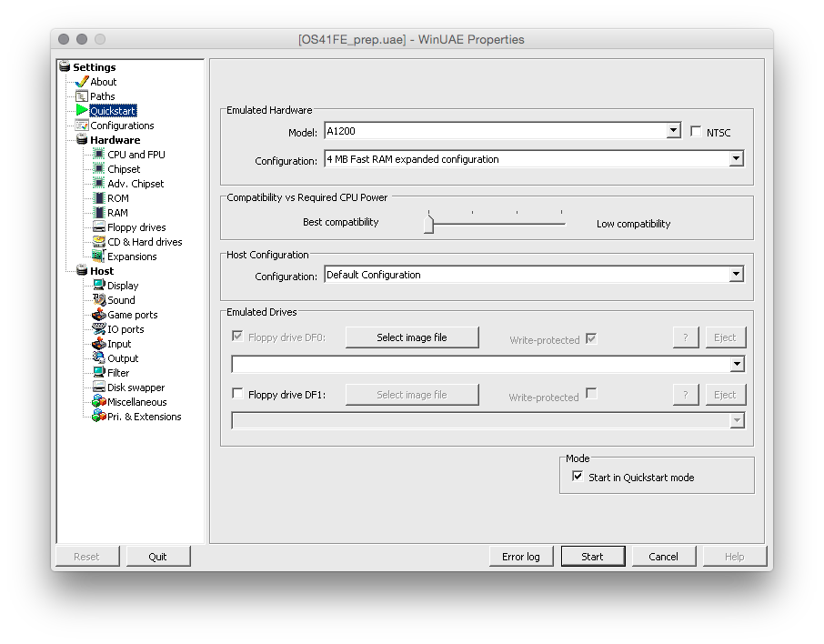824x644 pixels.
Task: Click the Cancel button
Action: 664,556
